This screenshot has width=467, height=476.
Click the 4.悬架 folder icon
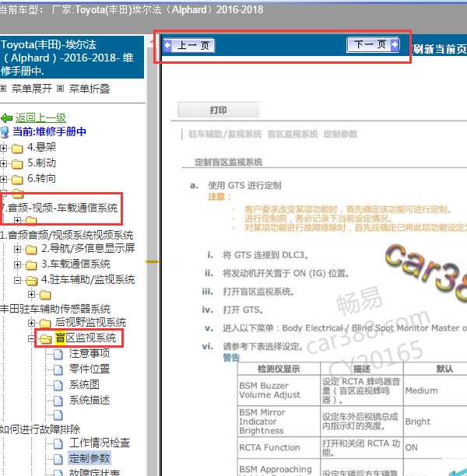(x=17, y=149)
